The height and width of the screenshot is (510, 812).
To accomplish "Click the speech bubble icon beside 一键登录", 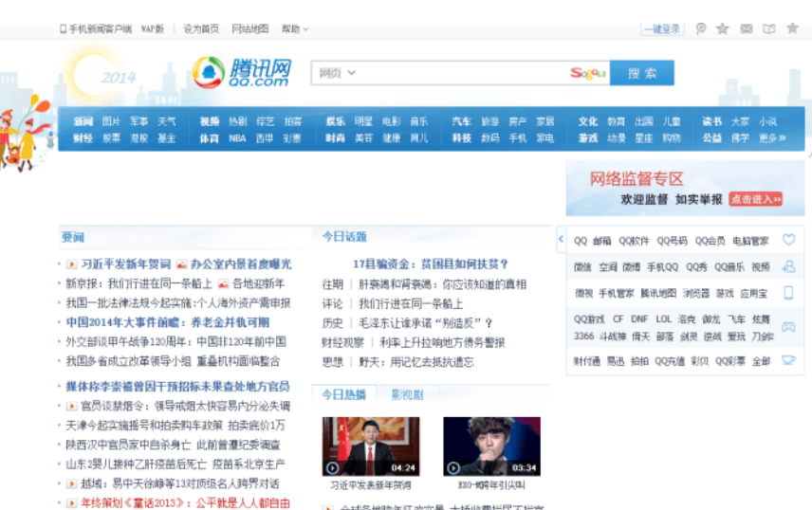I will tap(701, 28).
